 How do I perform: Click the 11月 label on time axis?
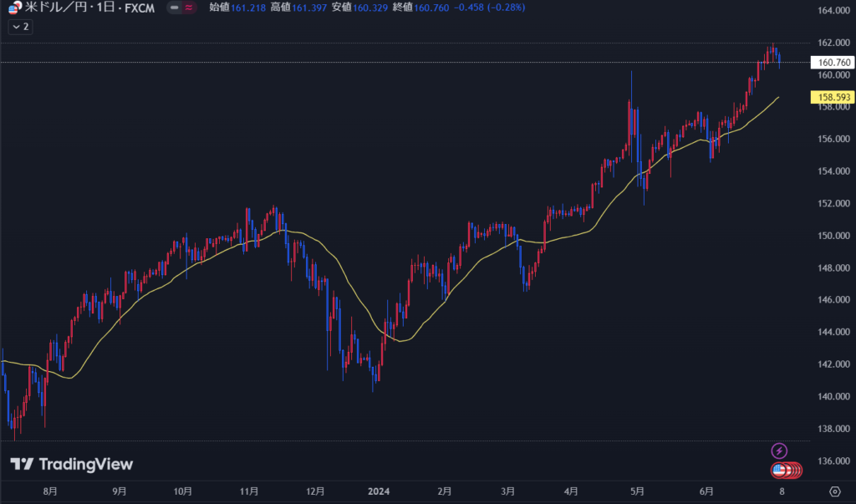(x=248, y=491)
